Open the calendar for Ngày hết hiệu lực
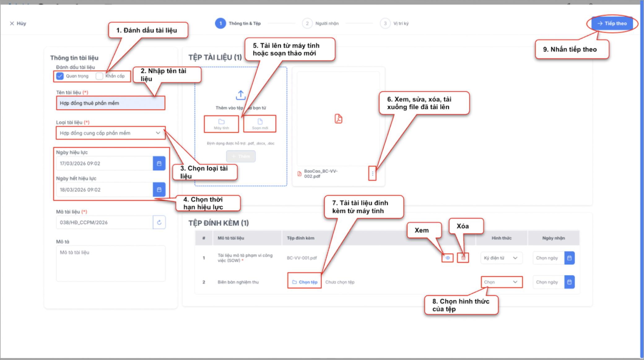Image resolution: width=644 pixels, height=360 pixels. pyautogui.click(x=159, y=190)
